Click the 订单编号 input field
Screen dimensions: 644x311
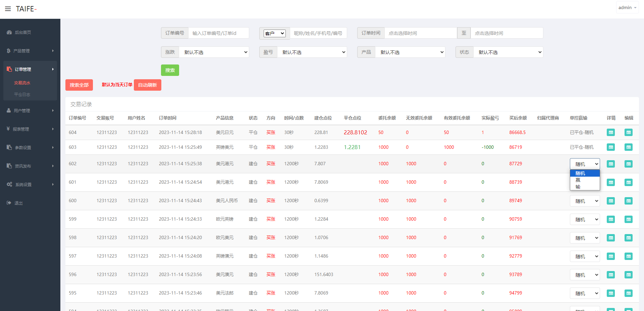[218, 33]
